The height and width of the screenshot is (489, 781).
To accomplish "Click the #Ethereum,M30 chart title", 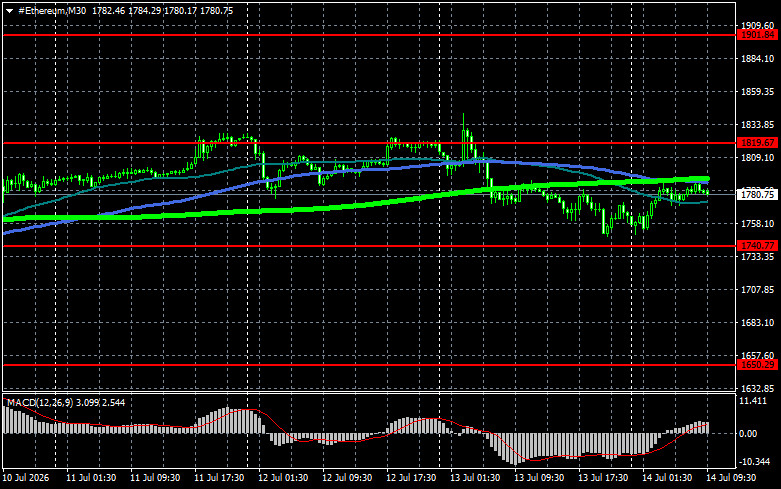I will (x=52, y=10).
